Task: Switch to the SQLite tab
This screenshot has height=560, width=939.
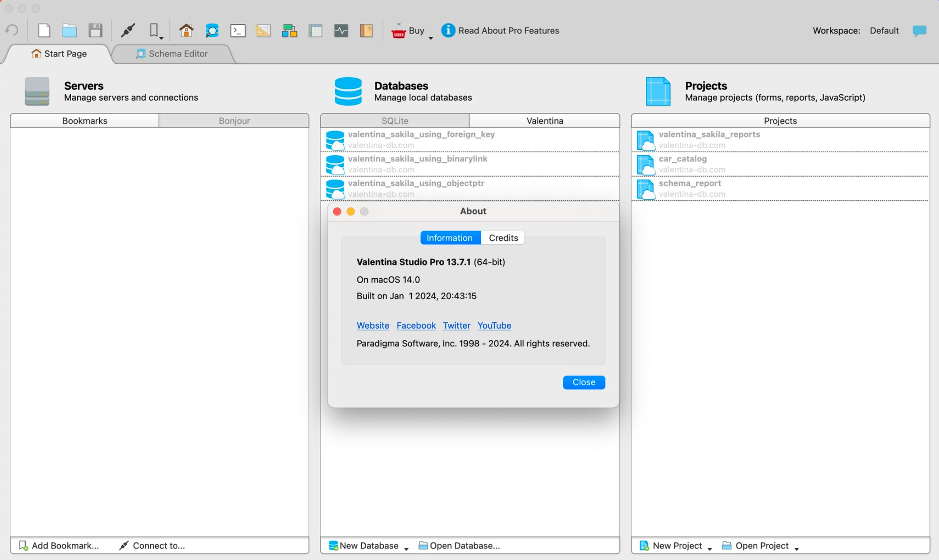Action: [x=394, y=121]
